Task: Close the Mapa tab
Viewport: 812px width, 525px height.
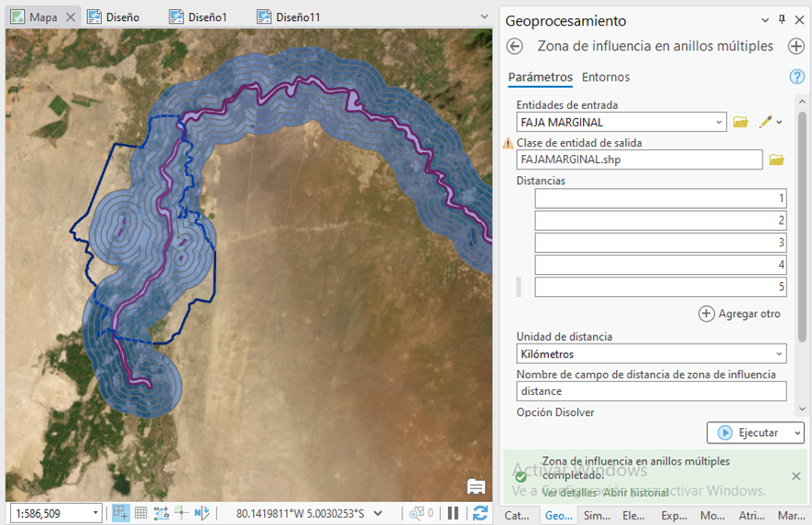Action: pyautogui.click(x=71, y=17)
